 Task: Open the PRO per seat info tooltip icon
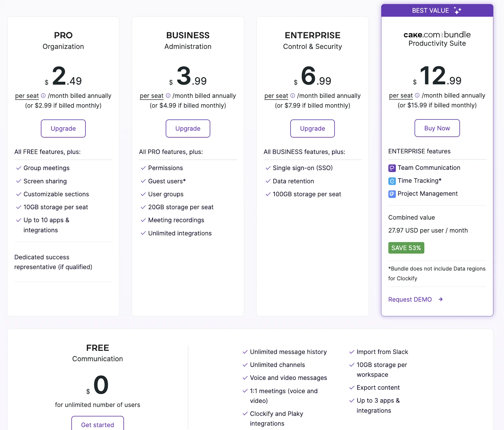[43, 96]
